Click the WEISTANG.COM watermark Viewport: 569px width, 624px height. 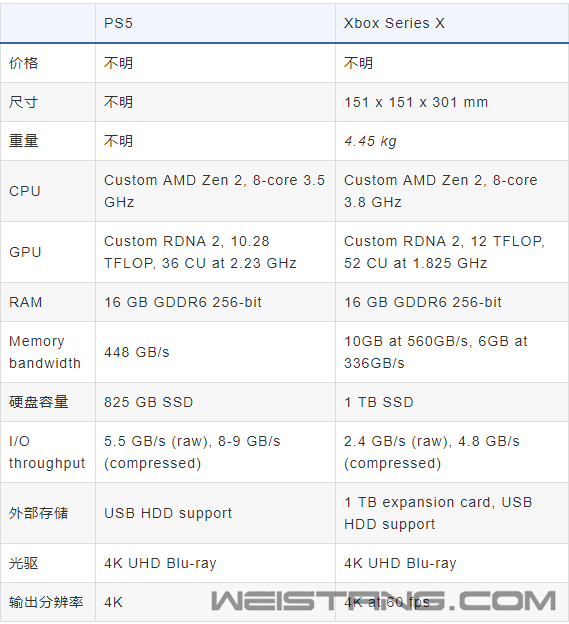(x=383, y=601)
